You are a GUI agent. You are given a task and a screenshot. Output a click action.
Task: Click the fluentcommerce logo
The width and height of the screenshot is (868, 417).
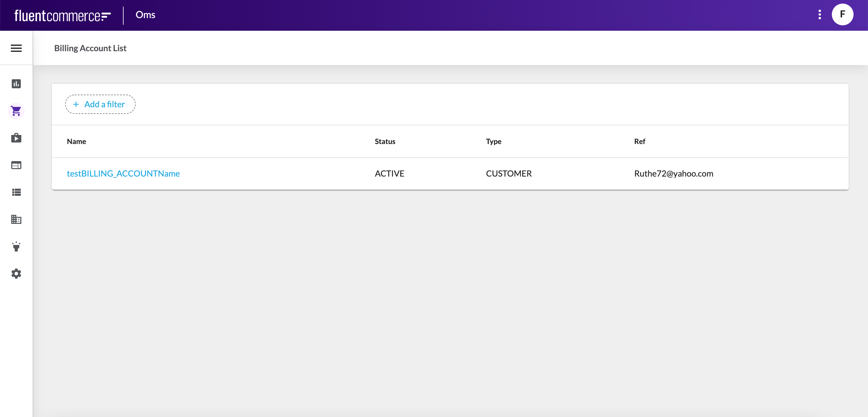click(62, 15)
